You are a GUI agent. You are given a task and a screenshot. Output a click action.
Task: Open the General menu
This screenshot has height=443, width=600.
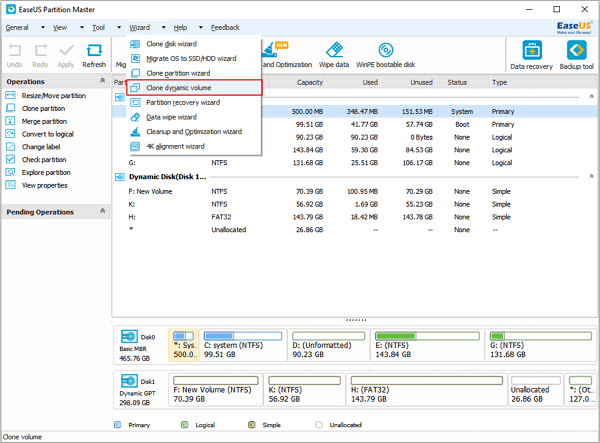click(17, 28)
